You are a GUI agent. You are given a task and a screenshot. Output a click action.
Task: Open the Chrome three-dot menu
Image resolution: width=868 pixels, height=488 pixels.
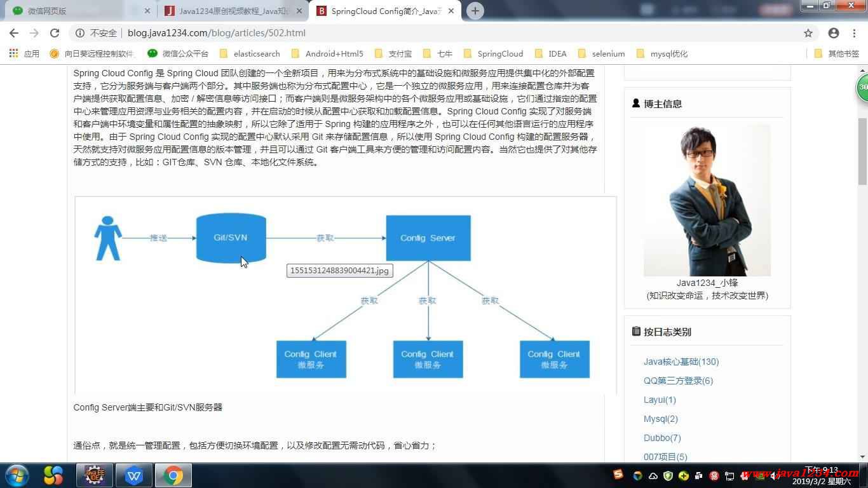pos(855,33)
